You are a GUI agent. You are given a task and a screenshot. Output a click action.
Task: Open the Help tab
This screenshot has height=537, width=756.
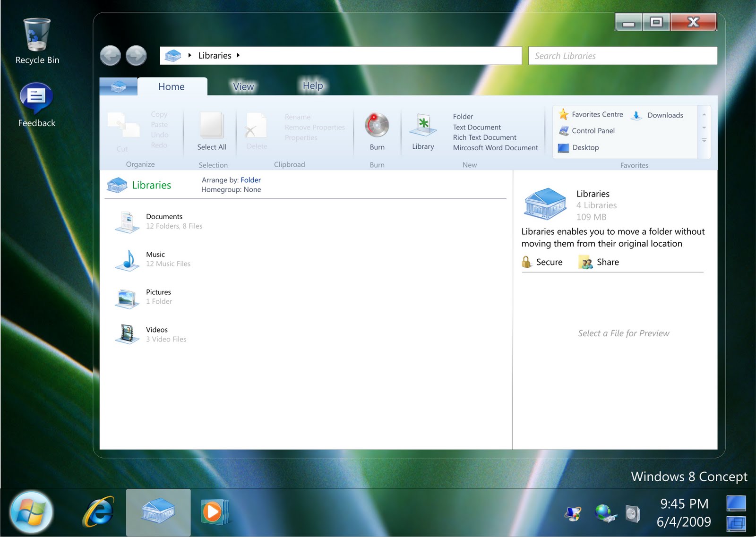pos(312,85)
